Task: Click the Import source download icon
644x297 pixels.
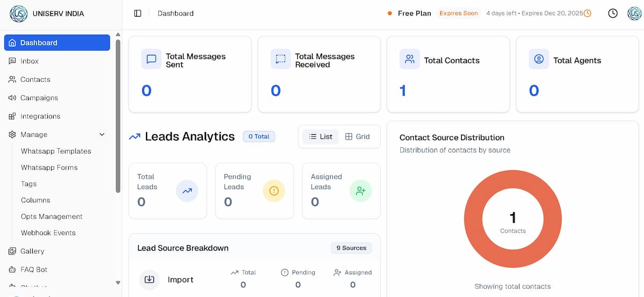Action: 150,279
